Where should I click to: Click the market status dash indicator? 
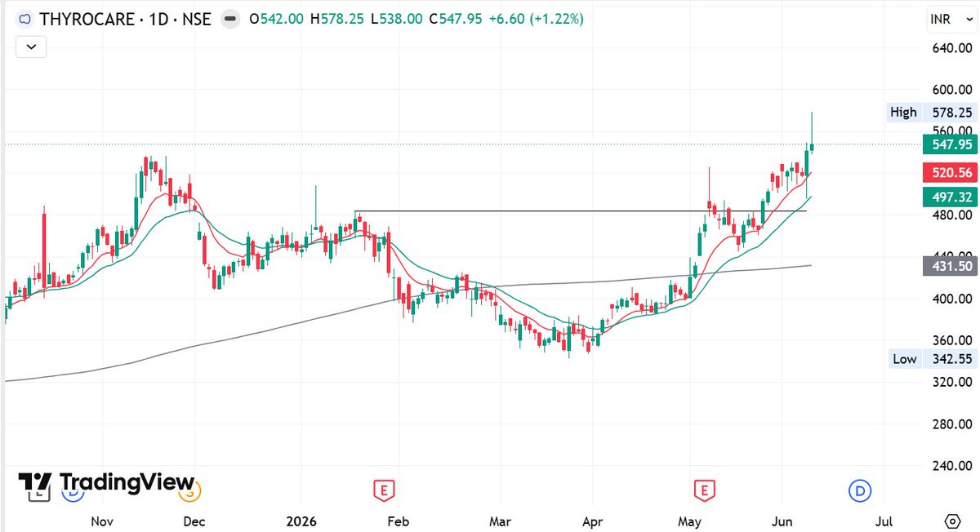coord(231,19)
